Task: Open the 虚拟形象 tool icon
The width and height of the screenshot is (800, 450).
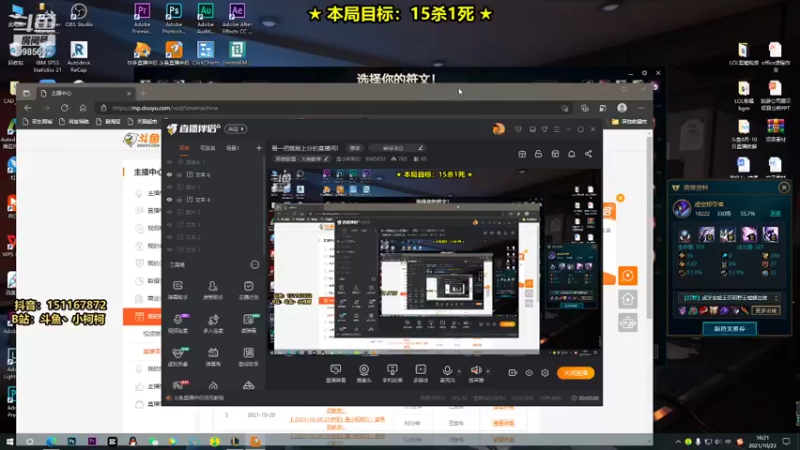Action: click(178, 356)
